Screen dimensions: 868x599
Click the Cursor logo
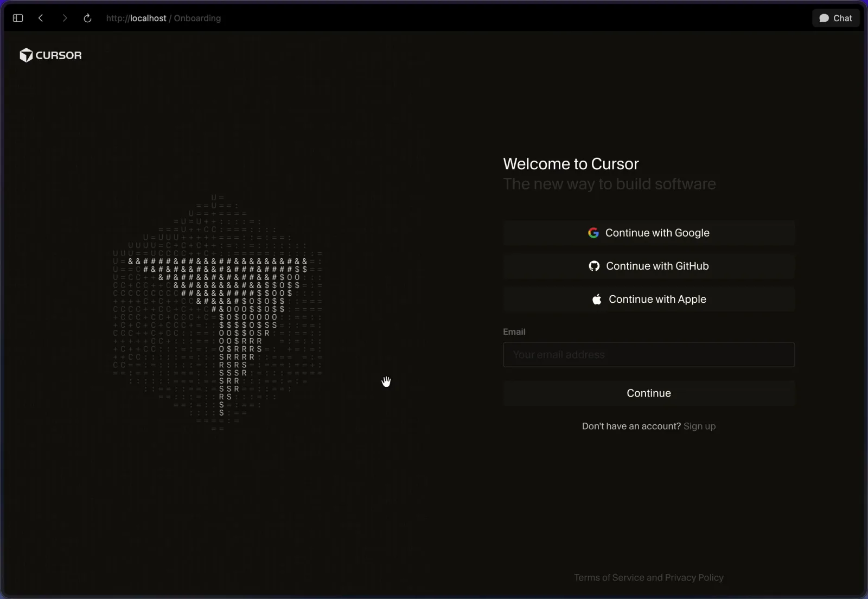(50, 55)
